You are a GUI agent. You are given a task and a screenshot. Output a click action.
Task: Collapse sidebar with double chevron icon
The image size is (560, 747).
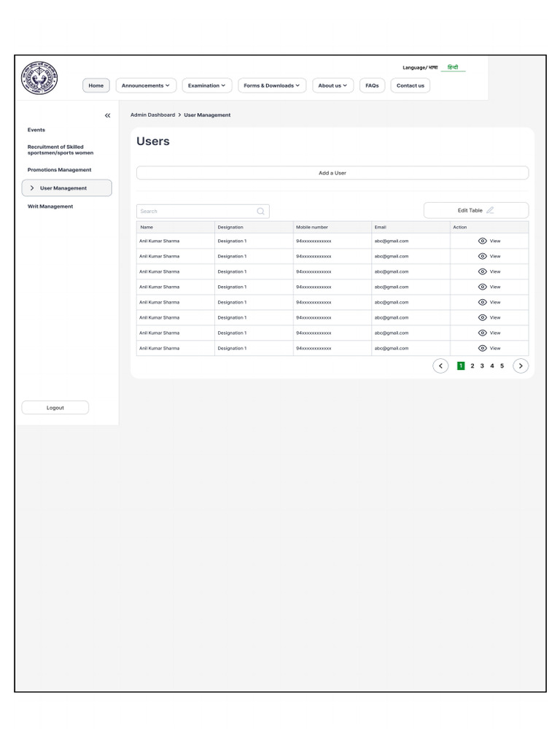tap(108, 115)
